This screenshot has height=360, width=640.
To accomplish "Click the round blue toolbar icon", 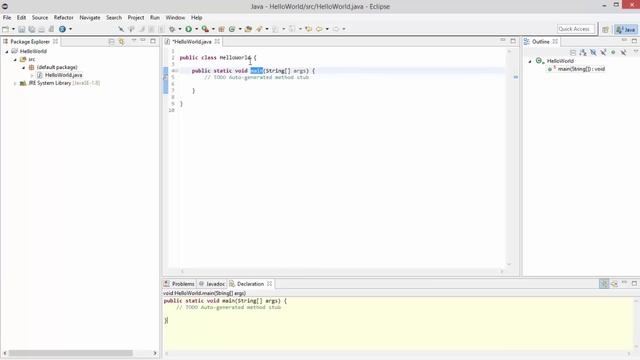I will [x=62, y=29].
